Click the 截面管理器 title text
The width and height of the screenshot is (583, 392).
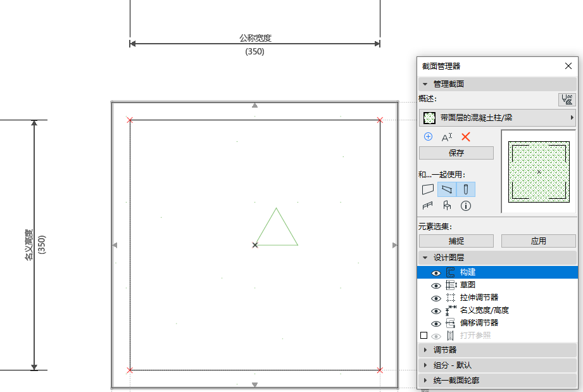(441, 66)
